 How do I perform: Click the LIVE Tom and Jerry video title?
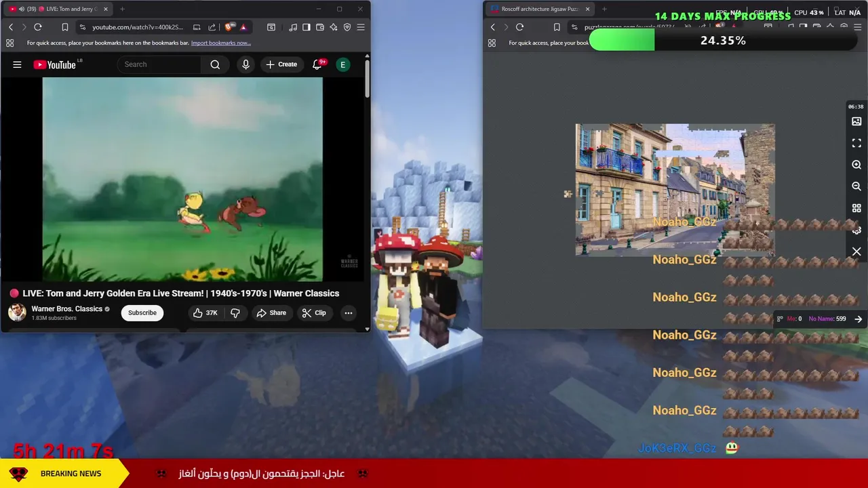181,293
